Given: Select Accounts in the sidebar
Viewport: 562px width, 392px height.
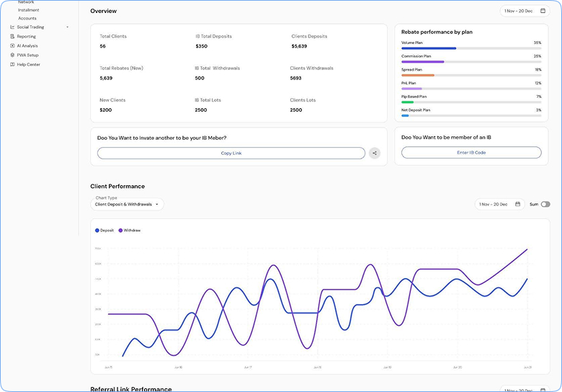Looking at the screenshot, I should point(27,18).
